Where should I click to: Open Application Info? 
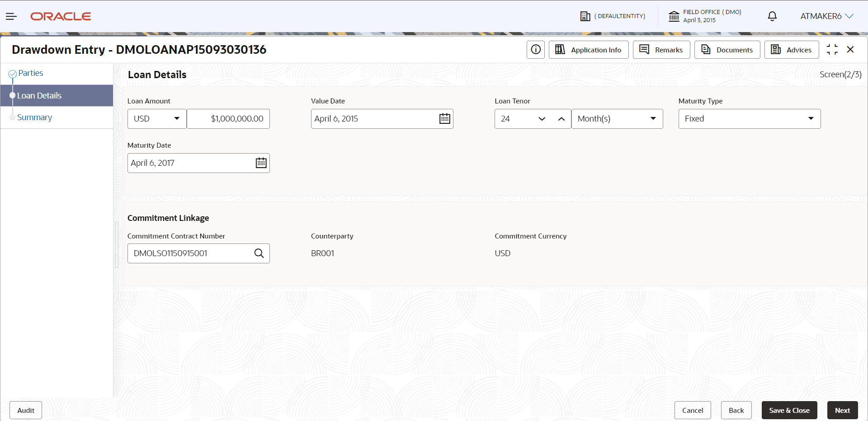(x=589, y=50)
